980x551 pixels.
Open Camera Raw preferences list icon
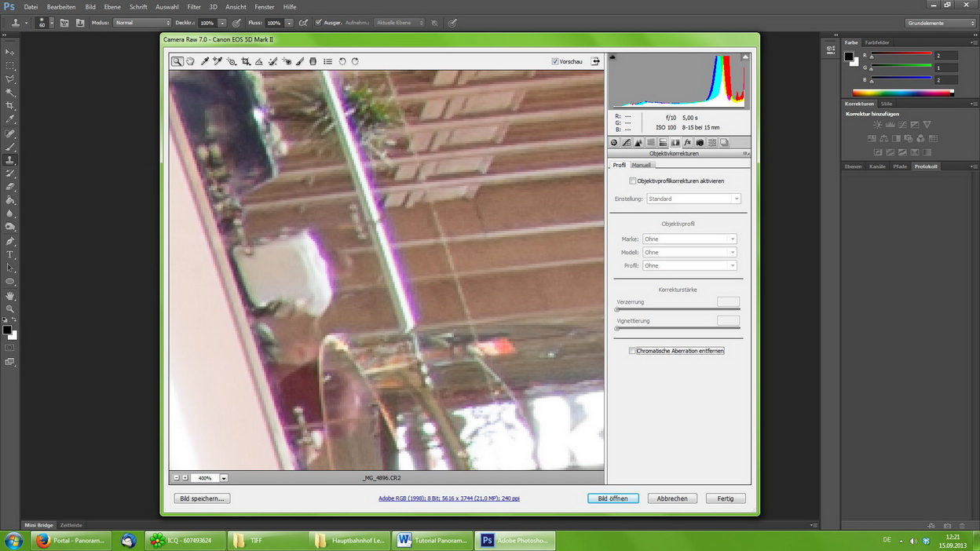tap(327, 61)
